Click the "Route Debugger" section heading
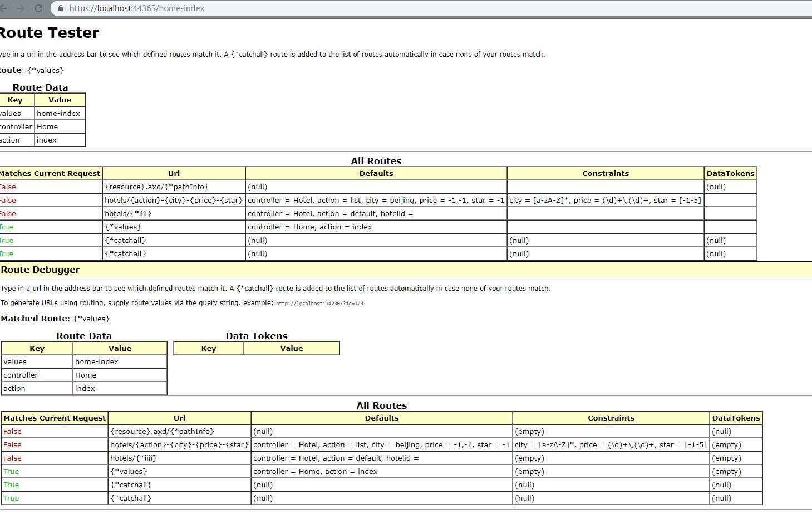 [40, 270]
